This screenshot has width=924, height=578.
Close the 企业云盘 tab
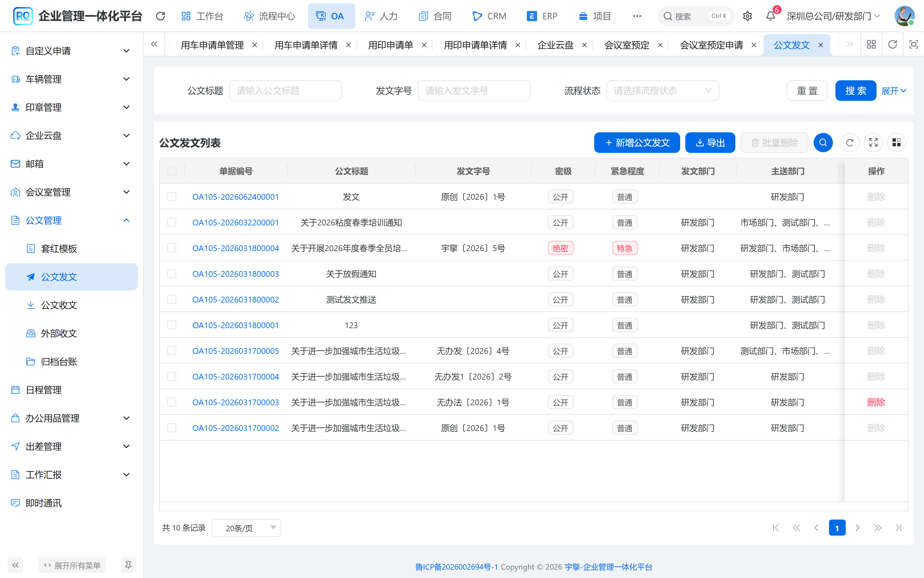coord(584,45)
